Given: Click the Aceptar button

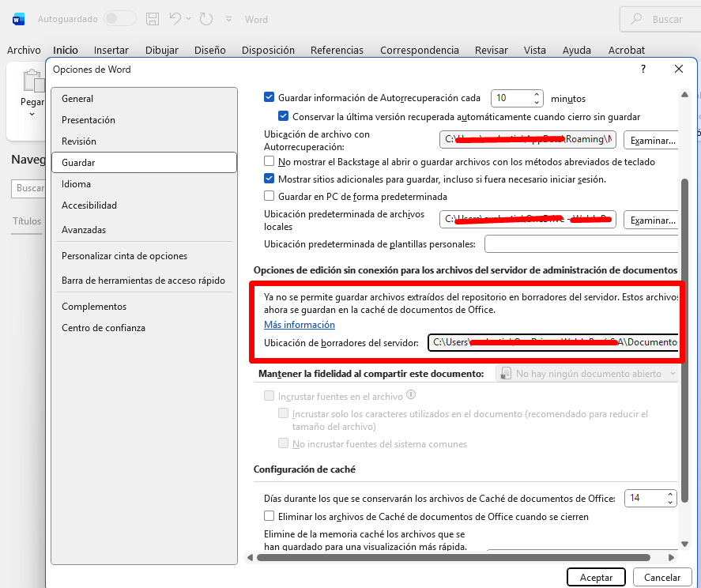Looking at the screenshot, I should [596, 577].
